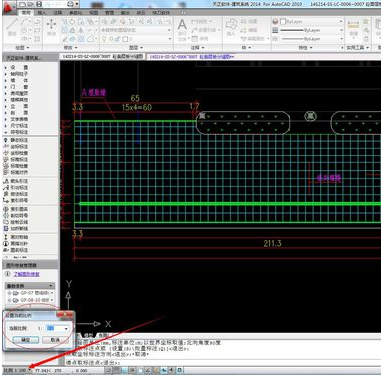Viewport: 381px width, 378px height.
Task: Switch to the 管理 ribbon tab
Action: pos(109,13)
